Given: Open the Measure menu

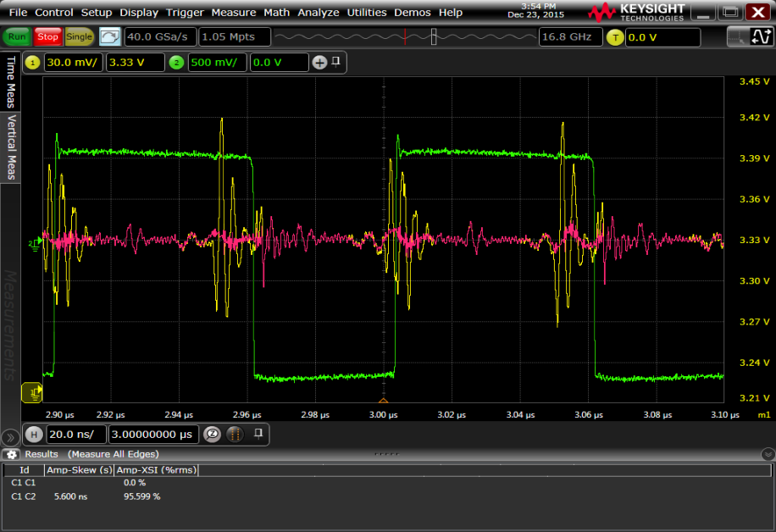Looking at the screenshot, I should [234, 13].
